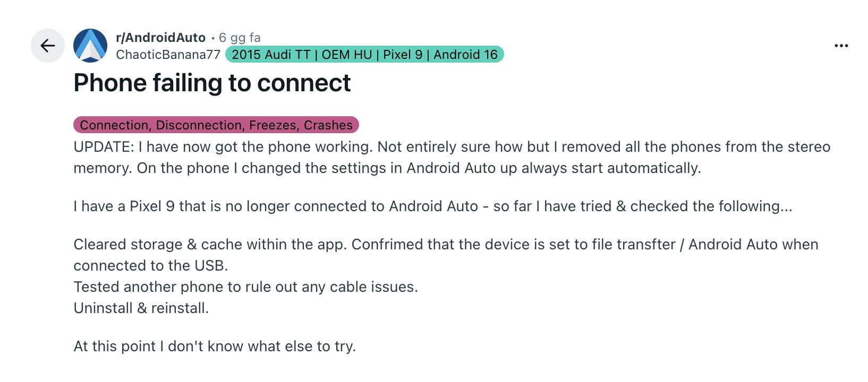Click 'OEM HU' within the green flair
868x382 pixels.
click(348, 54)
